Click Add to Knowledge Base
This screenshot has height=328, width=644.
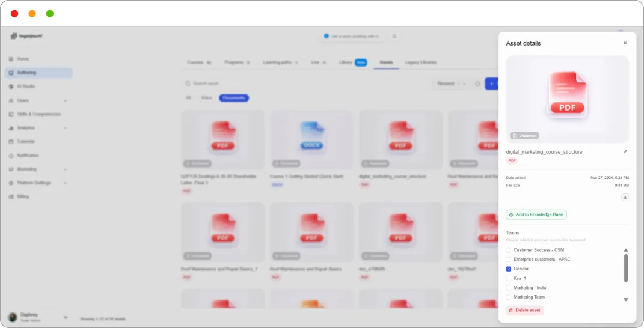pyautogui.click(x=536, y=214)
